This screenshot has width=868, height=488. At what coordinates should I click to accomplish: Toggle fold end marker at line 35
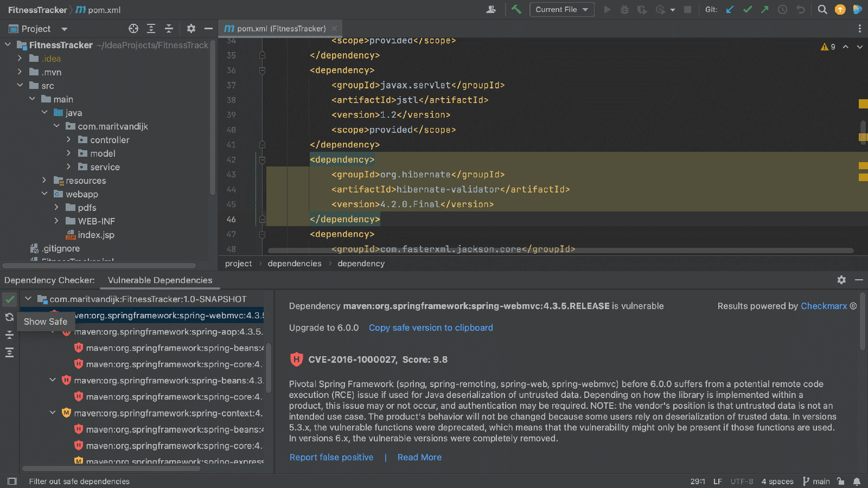(262, 55)
